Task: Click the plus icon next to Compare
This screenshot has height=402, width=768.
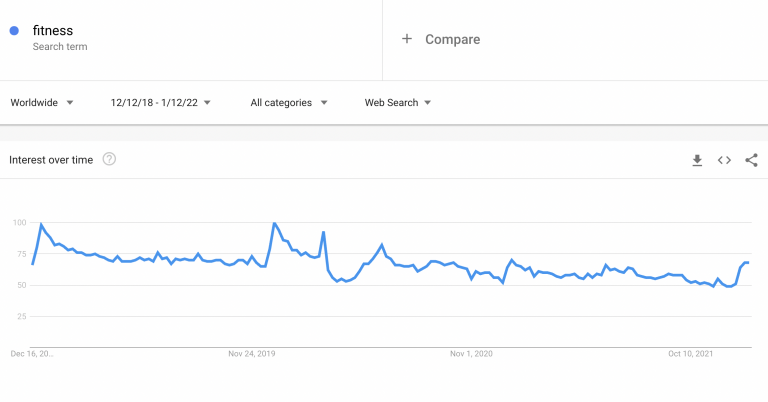Action: (407, 39)
